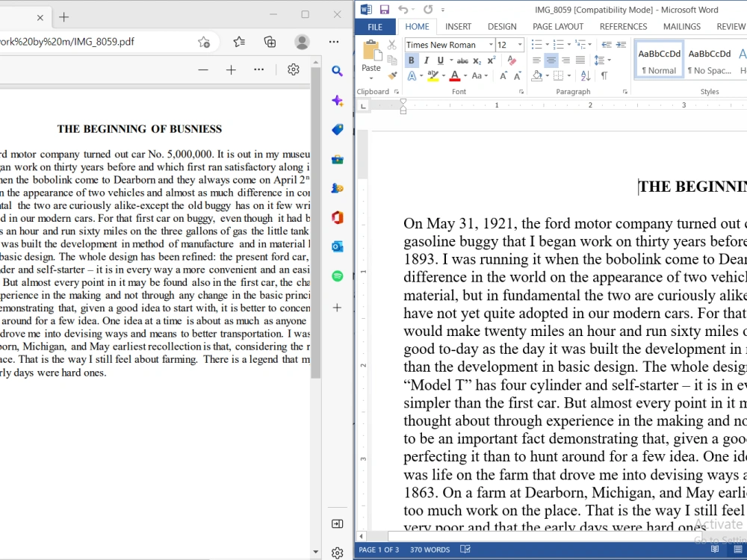Image resolution: width=747 pixels, height=560 pixels.
Task: Click the Clear All Formatting eraser icon
Action: [x=512, y=60]
